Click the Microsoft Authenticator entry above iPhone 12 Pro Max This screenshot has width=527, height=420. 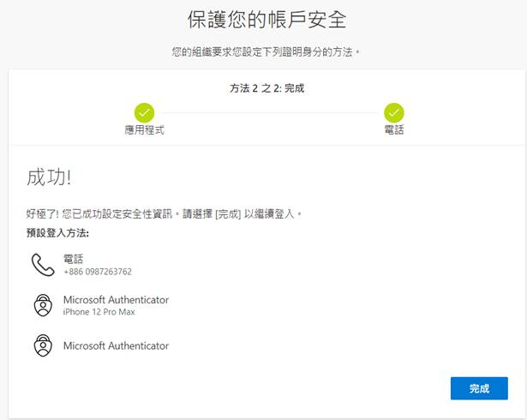(116, 300)
